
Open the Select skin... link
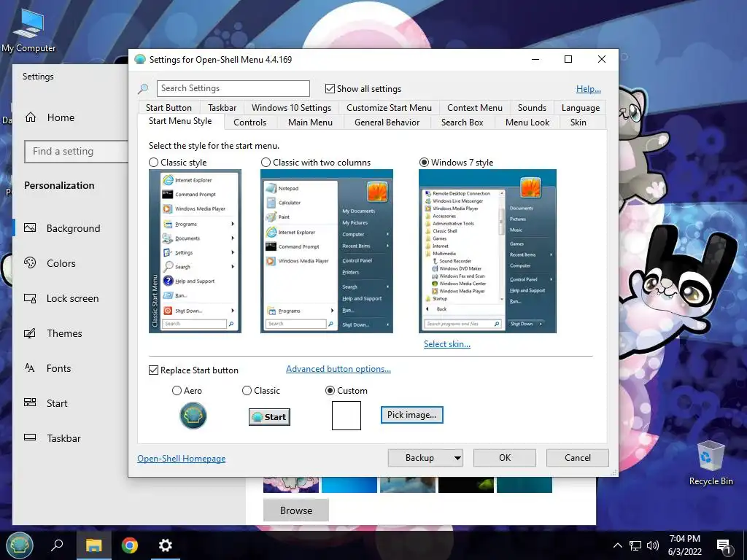(x=447, y=344)
